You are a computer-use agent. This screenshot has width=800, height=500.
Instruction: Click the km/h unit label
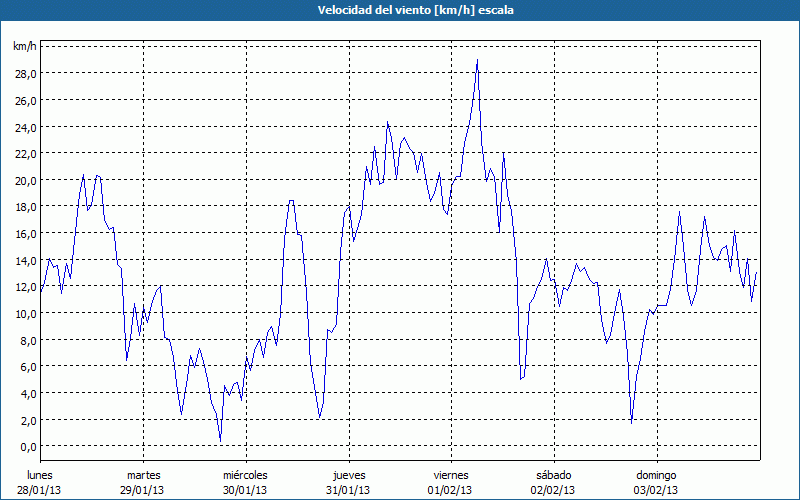[24, 47]
